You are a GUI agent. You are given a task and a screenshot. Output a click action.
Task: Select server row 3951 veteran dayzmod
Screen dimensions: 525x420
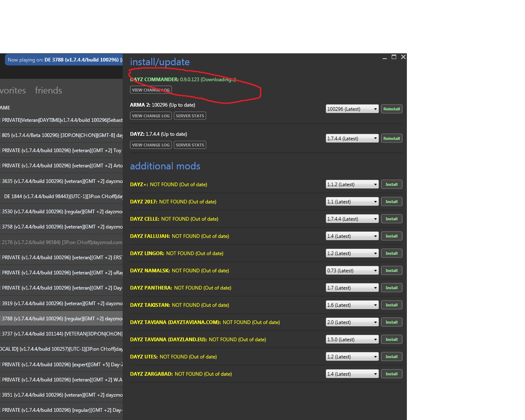click(61, 395)
